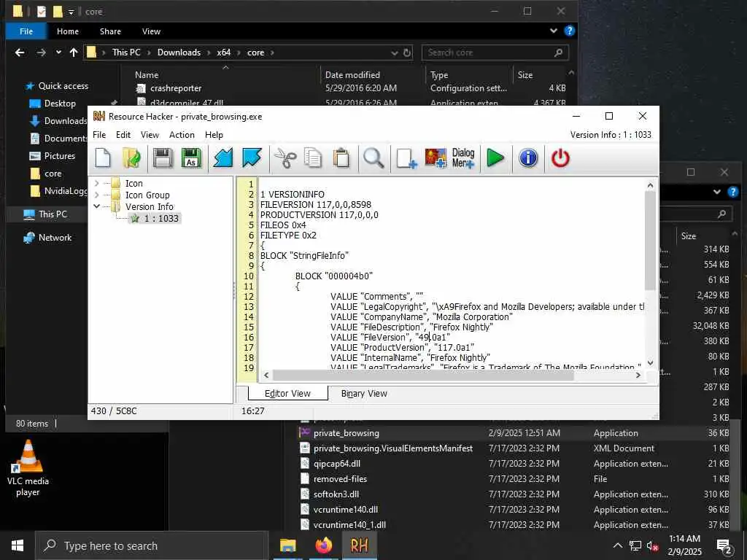
Task: Click the Back arrow in core Explorer
Action: 20,52
